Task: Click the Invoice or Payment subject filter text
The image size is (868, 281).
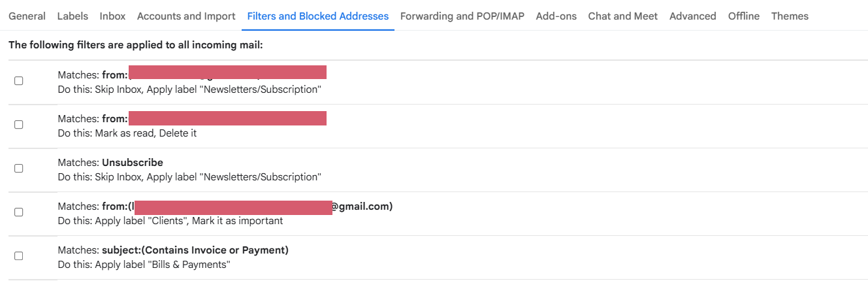Action: [x=195, y=250]
